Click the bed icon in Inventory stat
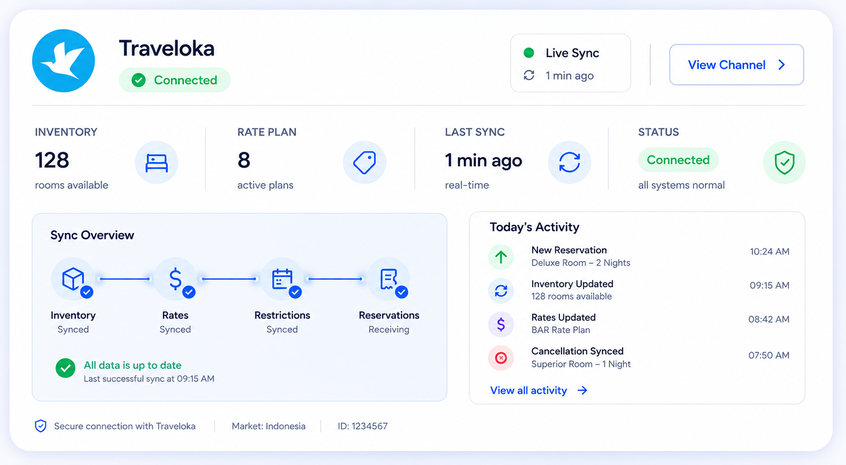 [156, 162]
